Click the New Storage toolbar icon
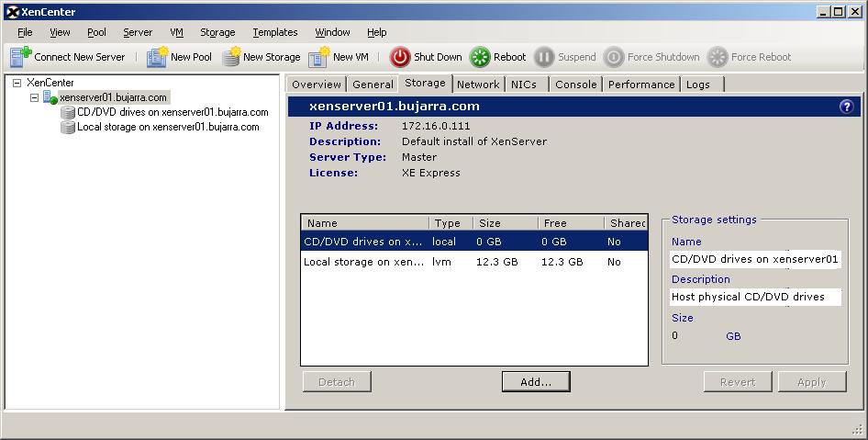This screenshot has height=440, width=868. click(231, 57)
